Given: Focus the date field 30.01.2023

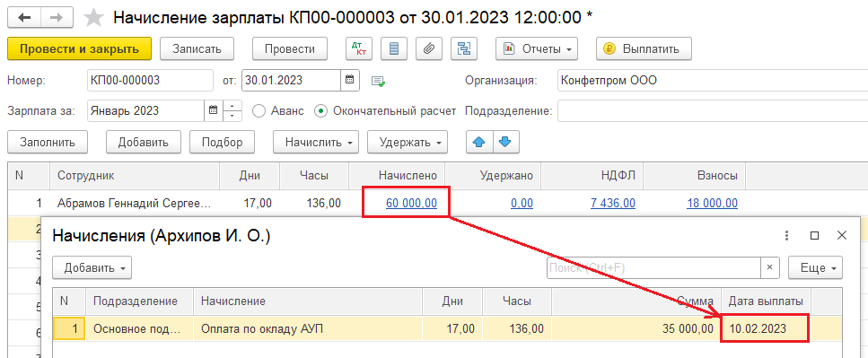Looking at the screenshot, I should [291, 80].
